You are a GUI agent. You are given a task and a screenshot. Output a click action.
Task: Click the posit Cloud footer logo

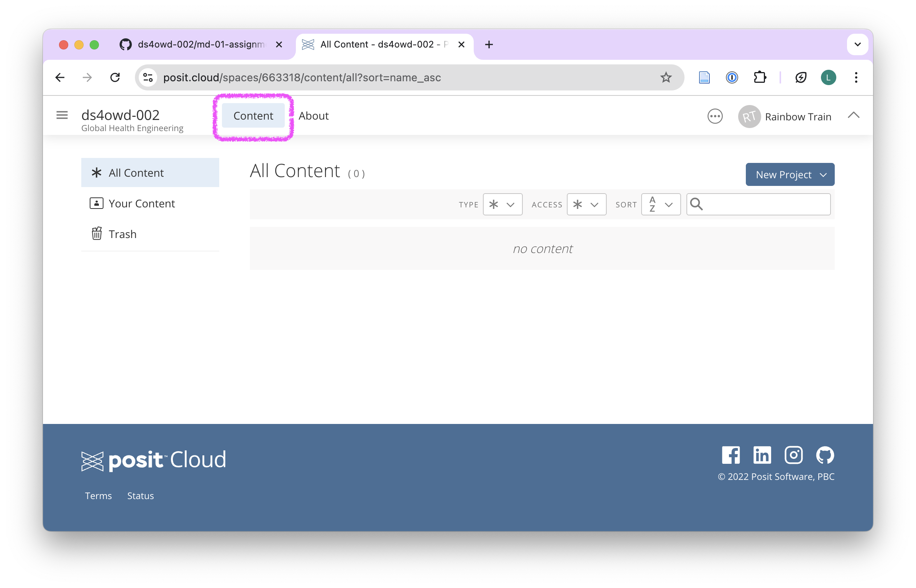pos(154,460)
